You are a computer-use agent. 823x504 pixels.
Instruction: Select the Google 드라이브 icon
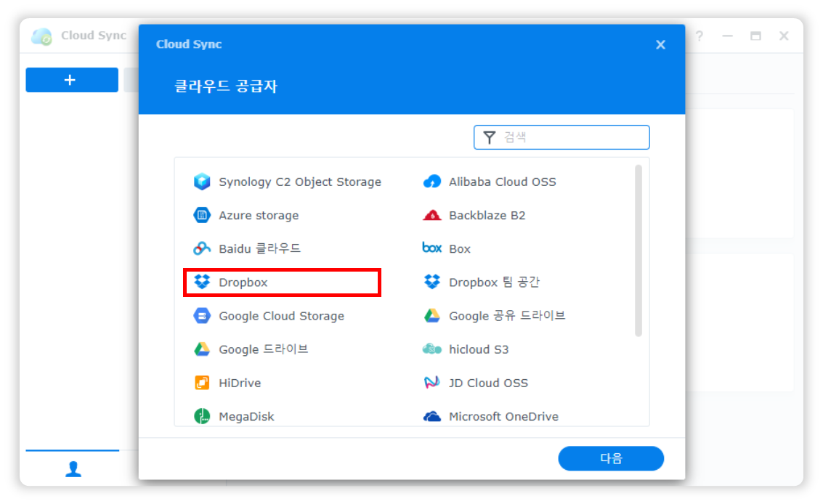pos(201,349)
